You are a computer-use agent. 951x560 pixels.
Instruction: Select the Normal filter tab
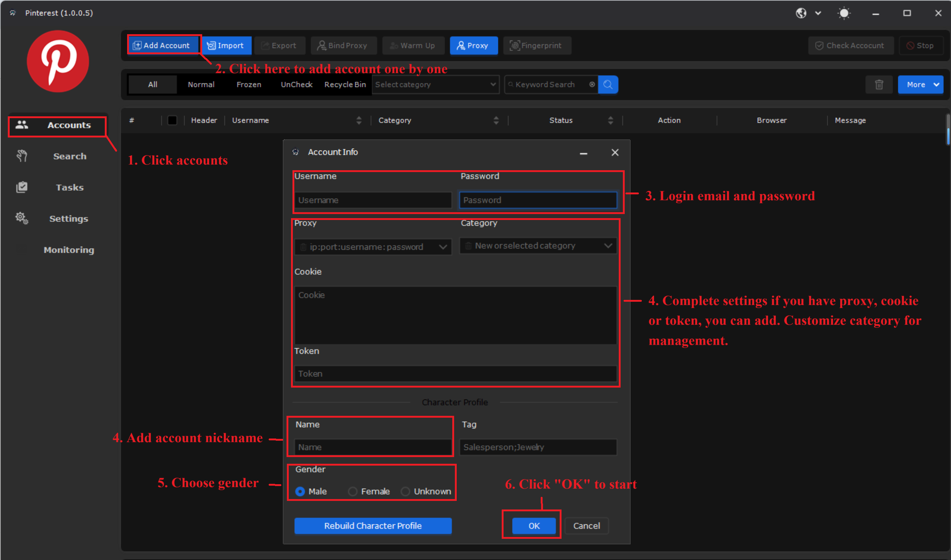pos(201,84)
